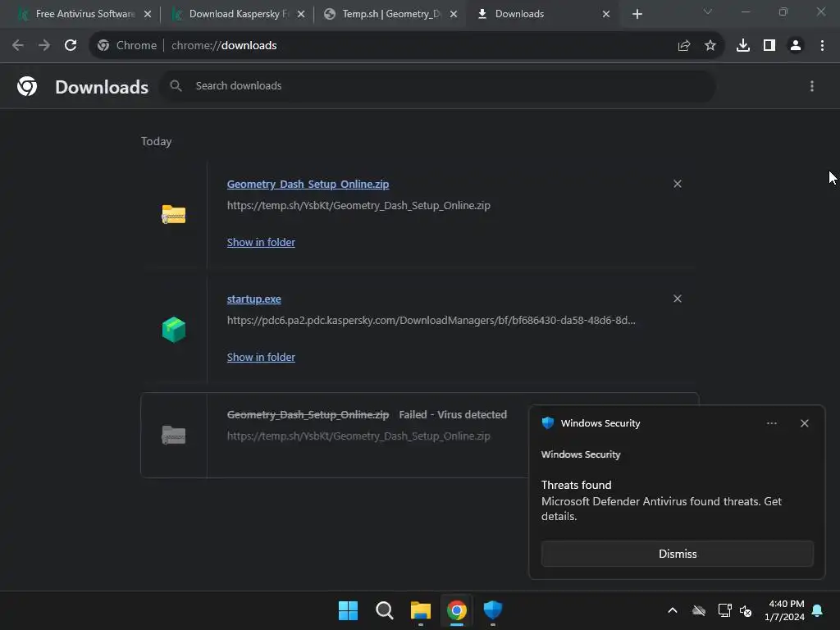Switch to Download Kaspersky tab
840x630 pixels.
pyautogui.click(x=237, y=14)
